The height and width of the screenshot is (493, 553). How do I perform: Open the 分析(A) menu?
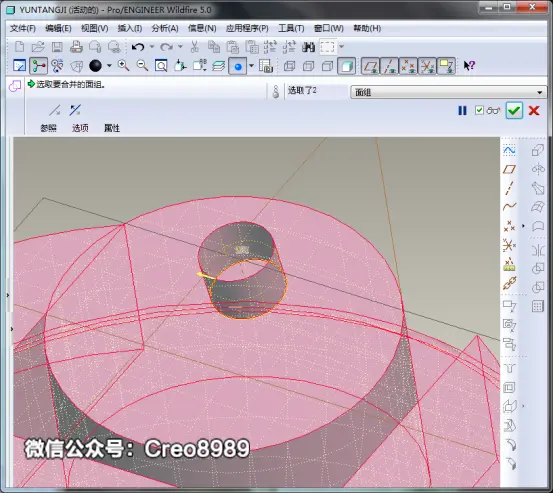coord(165,28)
